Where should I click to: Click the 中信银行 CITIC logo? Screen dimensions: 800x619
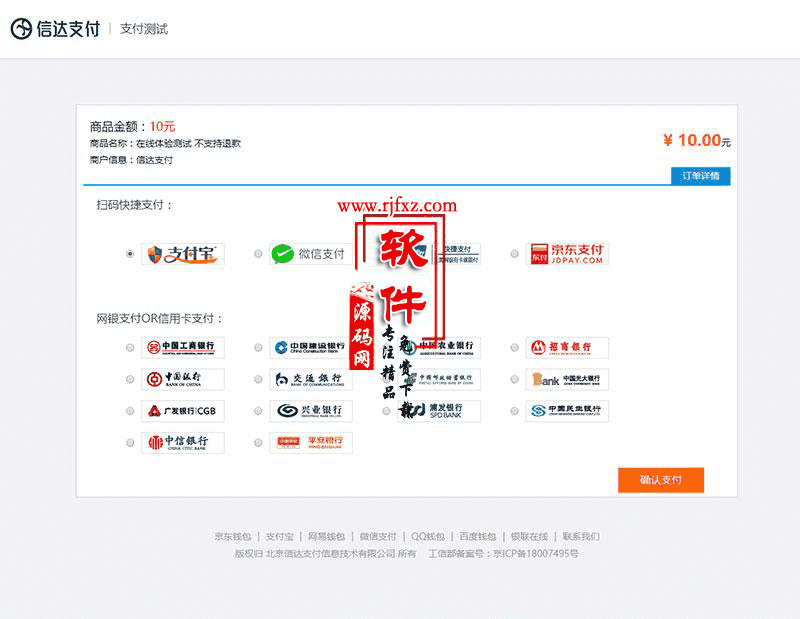point(183,443)
